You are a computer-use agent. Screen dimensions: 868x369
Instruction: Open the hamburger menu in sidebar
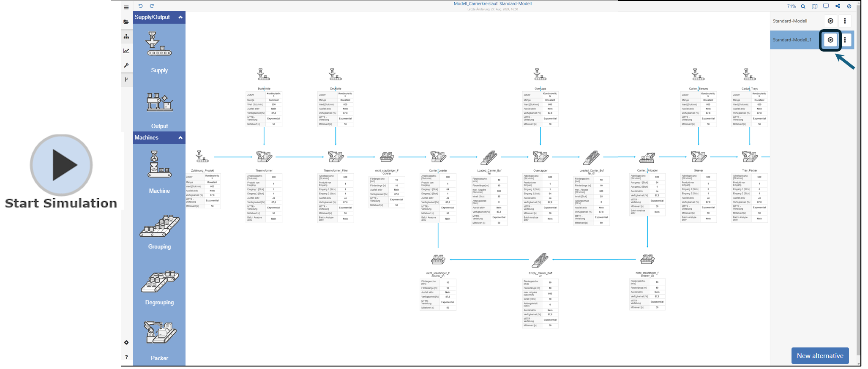[126, 8]
